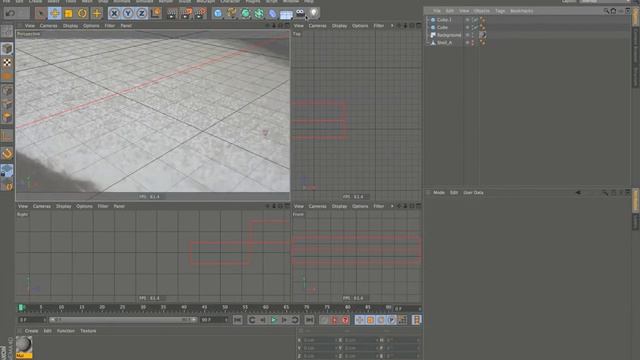Click the Undo arrow in the top toolbar
Viewport: 640px width, 360px height.
pyautogui.click(x=11, y=13)
